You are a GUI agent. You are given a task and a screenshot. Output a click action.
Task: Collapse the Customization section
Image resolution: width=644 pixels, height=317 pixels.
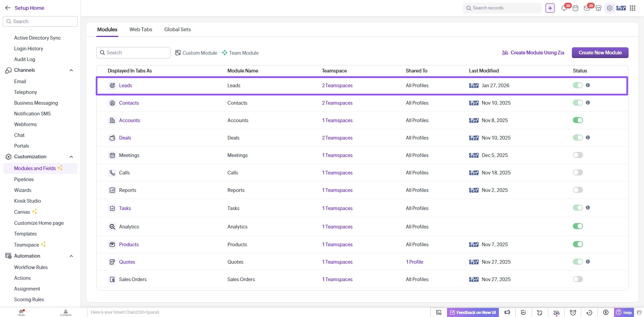[x=71, y=157]
